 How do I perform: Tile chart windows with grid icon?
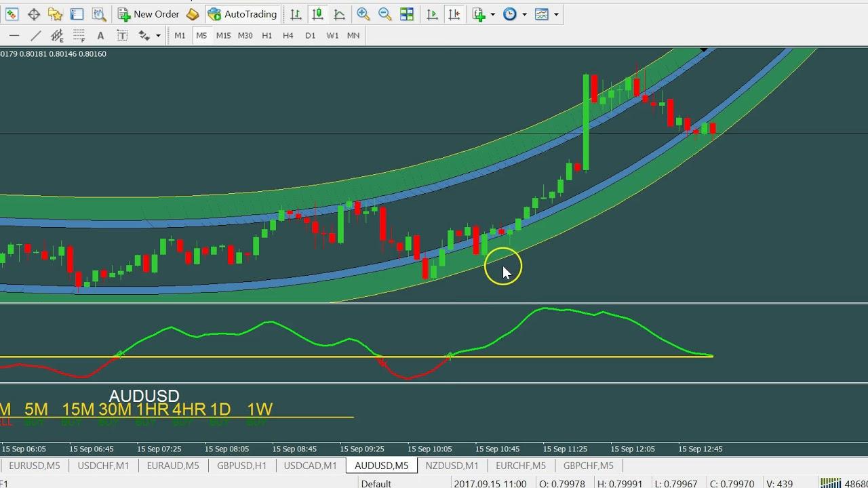click(x=407, y=14)
